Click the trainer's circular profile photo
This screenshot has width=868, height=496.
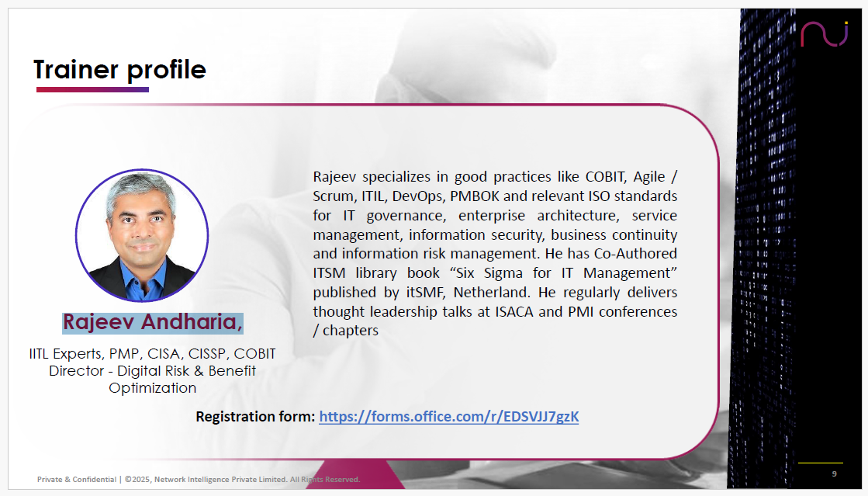(x=142, y=236)
